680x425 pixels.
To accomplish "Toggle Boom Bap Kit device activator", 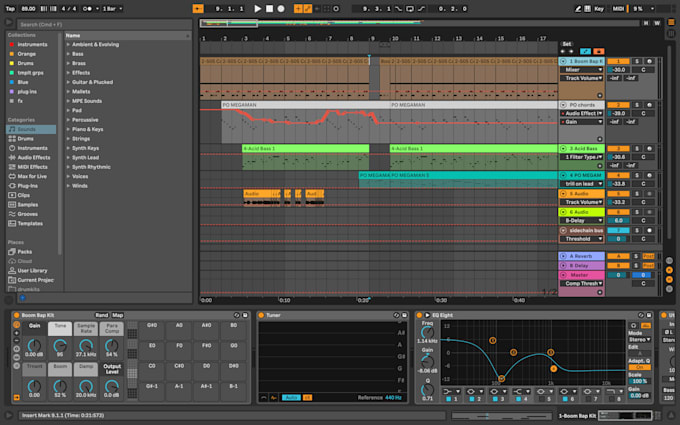I will [16, 315].
